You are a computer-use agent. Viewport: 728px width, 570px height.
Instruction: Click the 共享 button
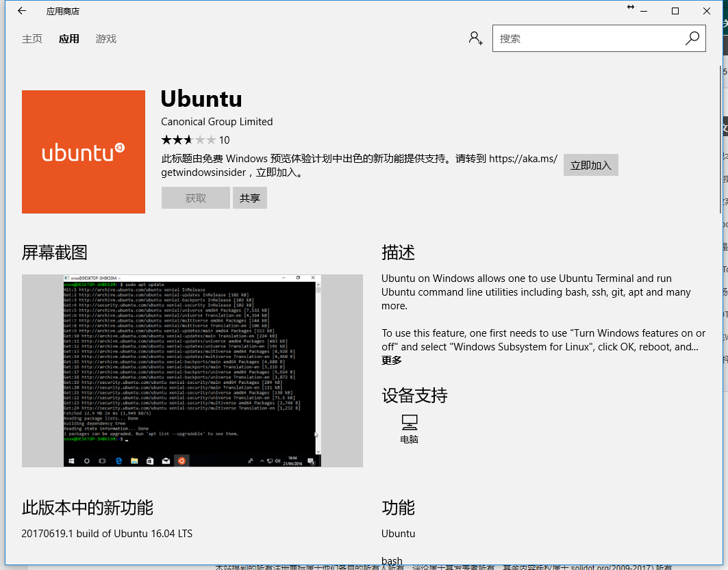pos(250,198)
